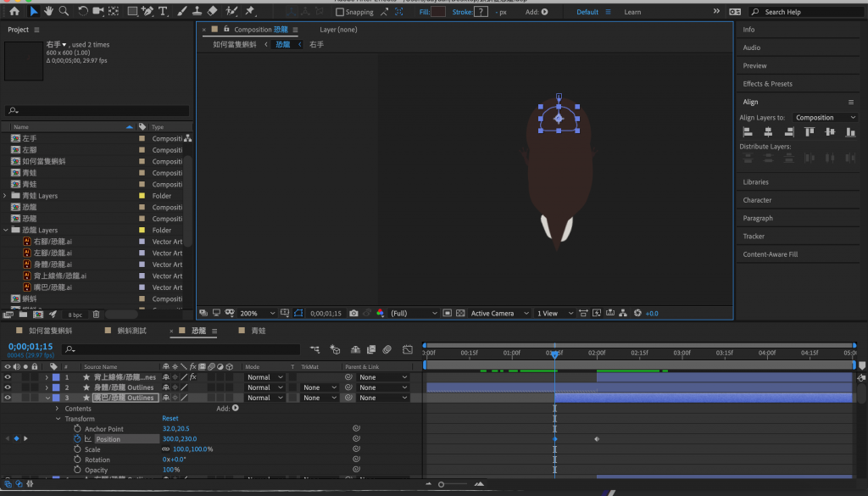Click Reset next to Transform
The height and width of the screenshot is (496, 868).
pos(170,419)
